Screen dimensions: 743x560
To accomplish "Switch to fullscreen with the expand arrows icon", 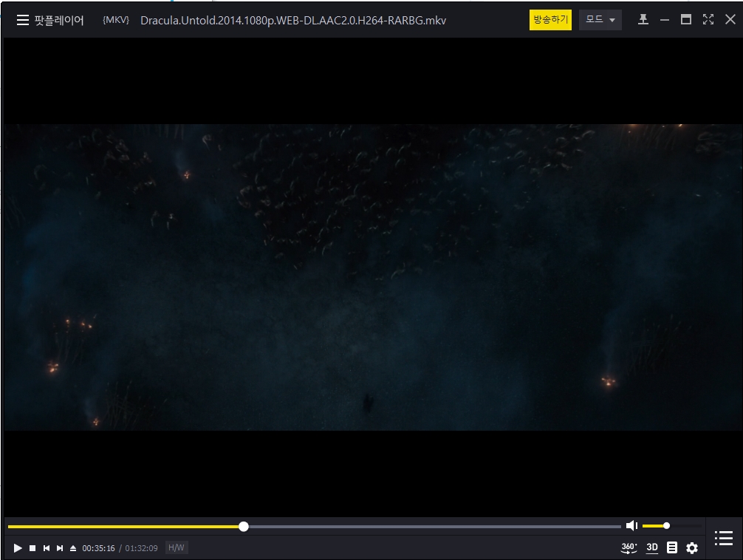I will (x=708, y=19).
